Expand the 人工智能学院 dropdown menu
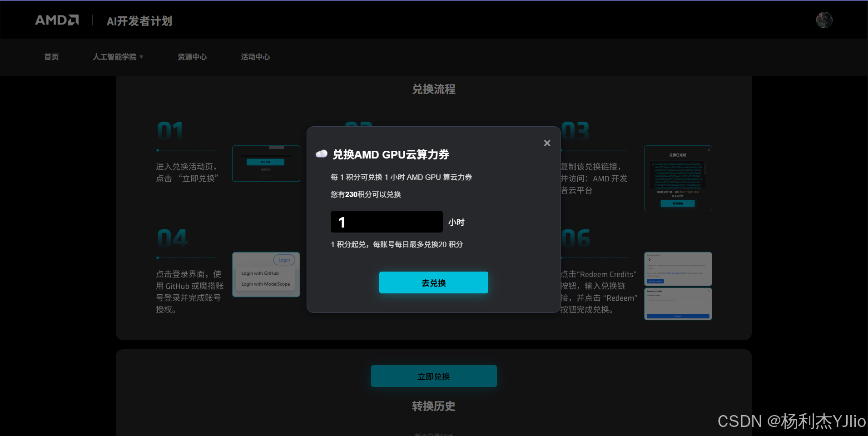This screenshot has height=436, width=868. pos(118,57)
